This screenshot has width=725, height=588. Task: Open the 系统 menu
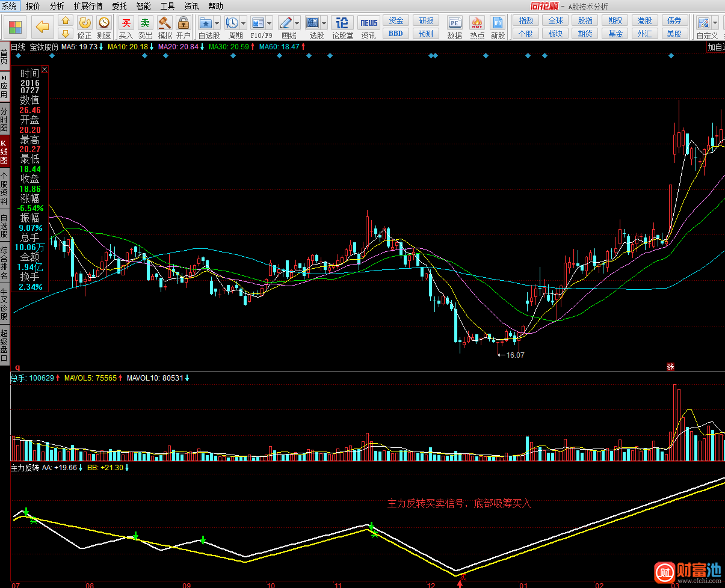[9, 6]
